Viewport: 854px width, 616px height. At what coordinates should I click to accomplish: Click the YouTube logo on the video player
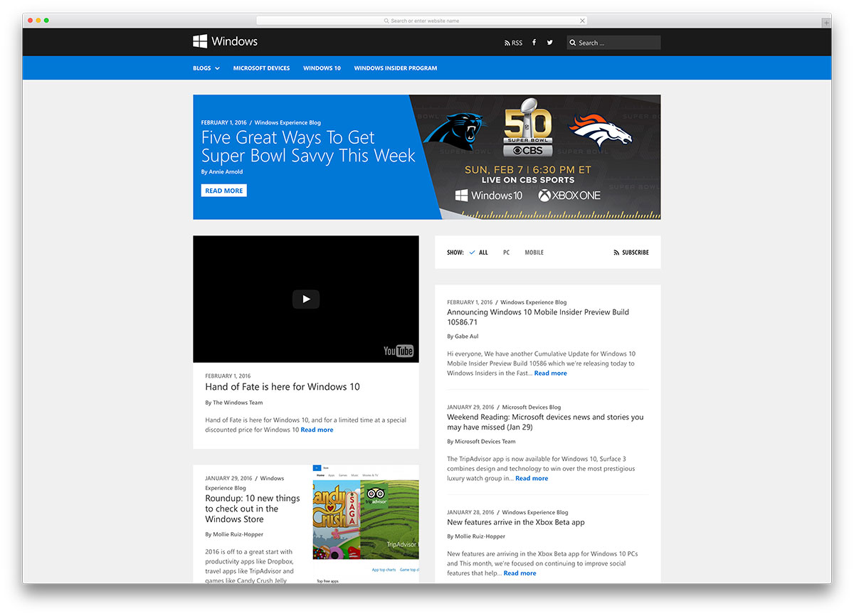click(398, 351)
